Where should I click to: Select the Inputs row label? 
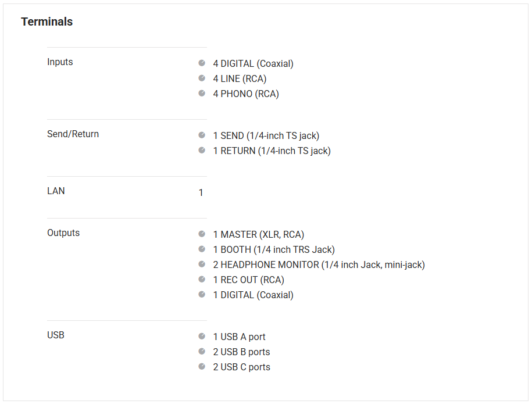click(x=60, y=62)
